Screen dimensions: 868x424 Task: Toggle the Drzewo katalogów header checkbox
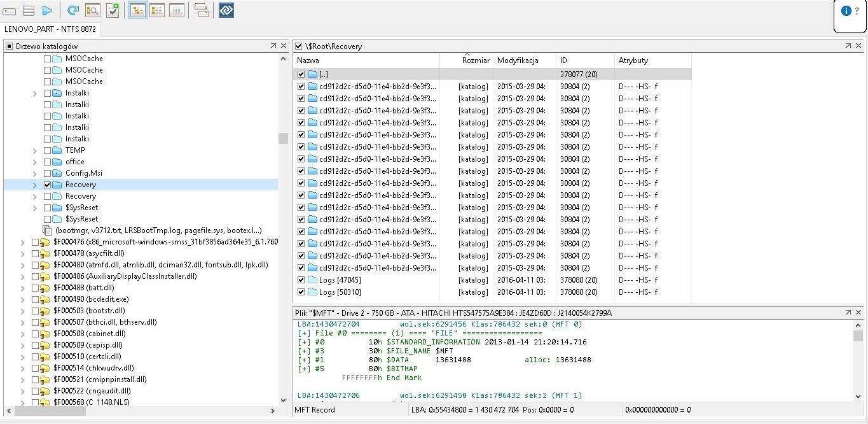coord(10,46)
